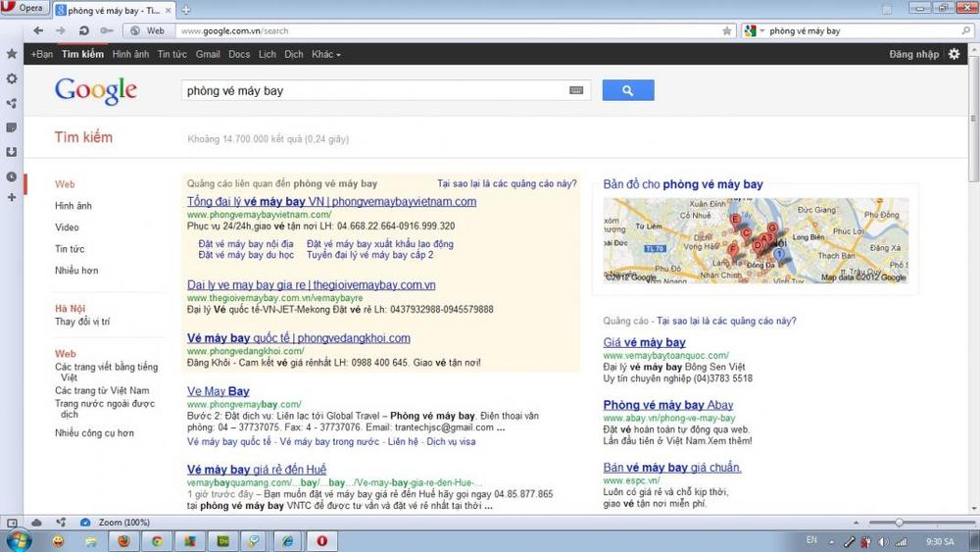Click 'Tại sao lại là các quảng cáo này?' above top ads
This screenshot has height=552, width=980.
507,183
